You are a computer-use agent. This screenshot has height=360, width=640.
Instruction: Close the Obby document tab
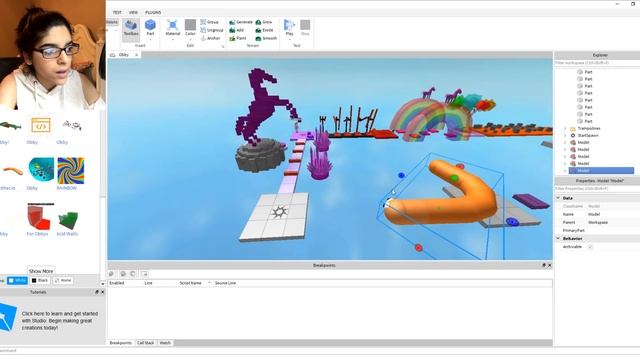point(137,55)
